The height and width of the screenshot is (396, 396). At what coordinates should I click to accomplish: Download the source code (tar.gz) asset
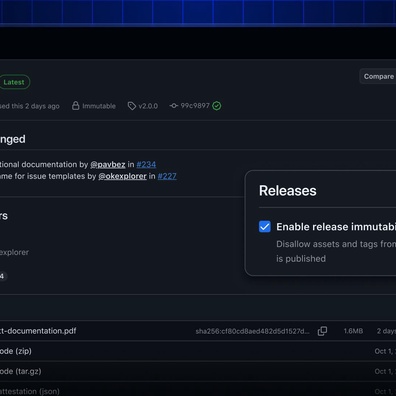21,371
